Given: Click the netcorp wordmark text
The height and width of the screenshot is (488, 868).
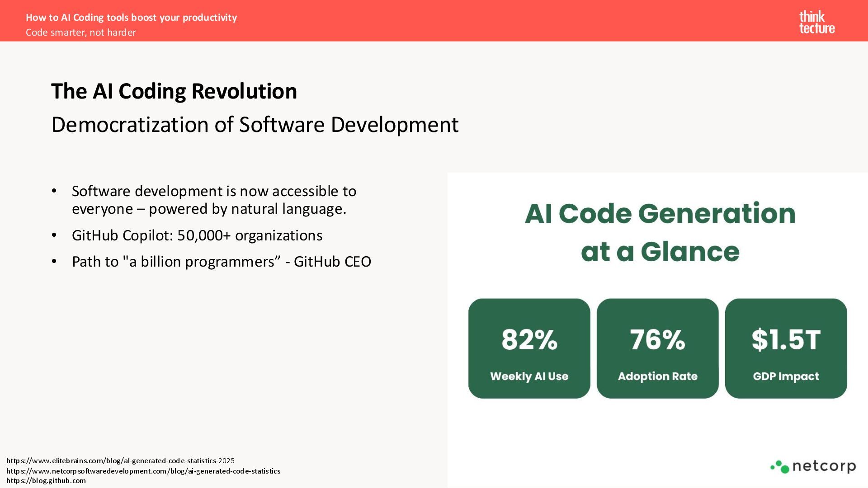Looking at the screenshot, I should coord(824,466).
